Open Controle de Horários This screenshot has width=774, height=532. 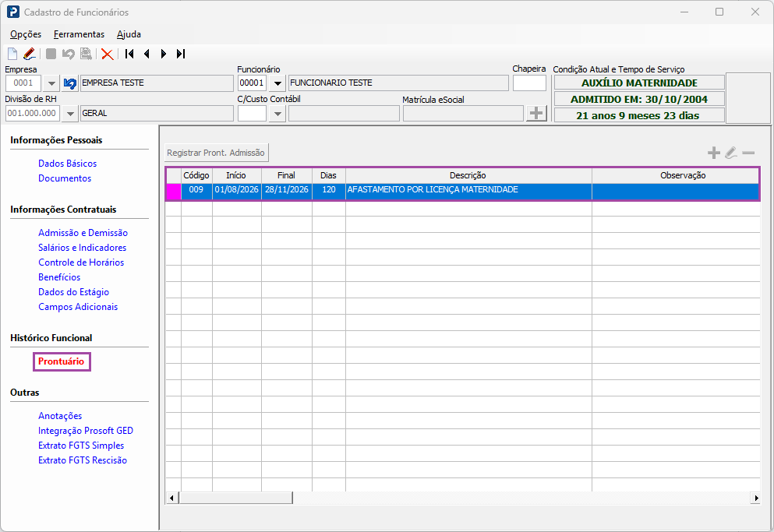[81, 262]
